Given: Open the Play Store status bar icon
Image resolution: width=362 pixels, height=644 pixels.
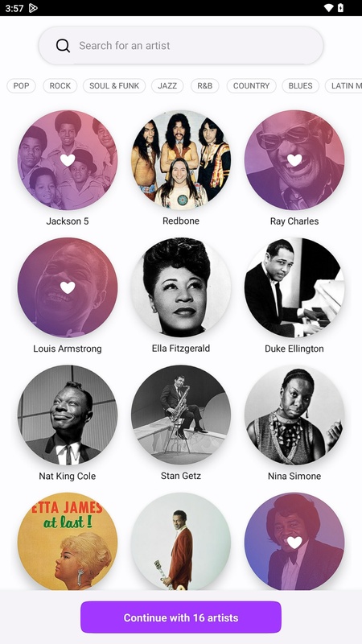Looking at the screenshot, I should (33, 8).
